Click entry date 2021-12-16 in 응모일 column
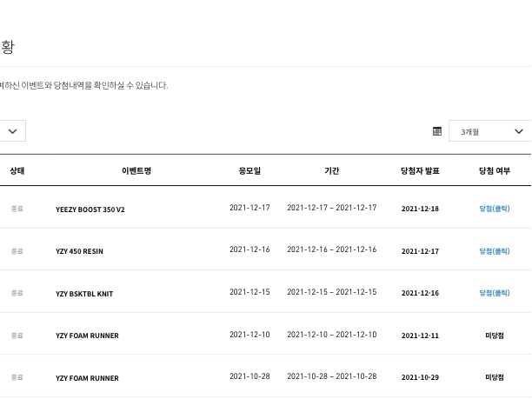This screenshot has width=532, height=399. (249, 249)
